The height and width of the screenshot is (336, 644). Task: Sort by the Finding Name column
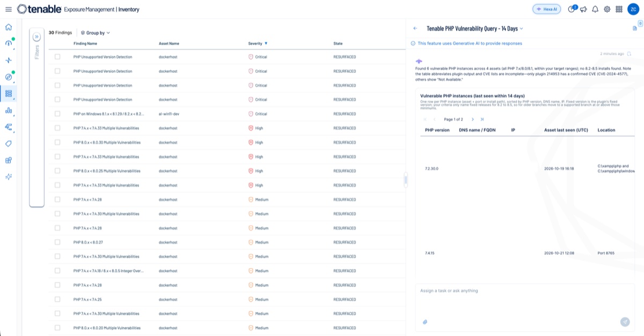85,43
